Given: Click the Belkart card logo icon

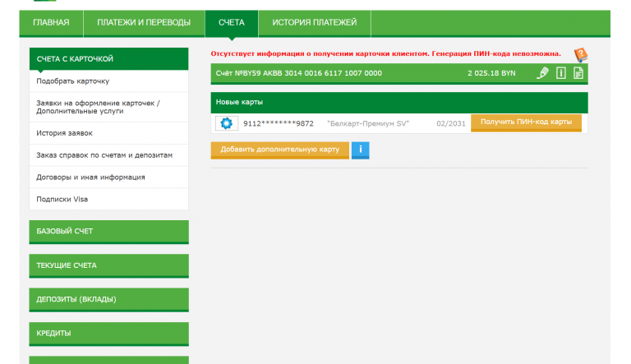Looking at the screenshot, I should 227,123.
